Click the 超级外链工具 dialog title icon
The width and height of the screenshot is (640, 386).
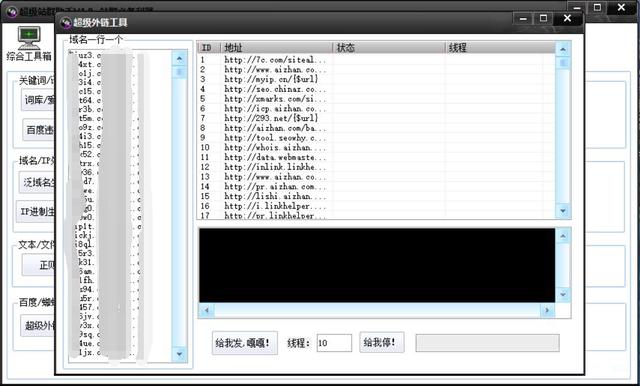[65, 22]
